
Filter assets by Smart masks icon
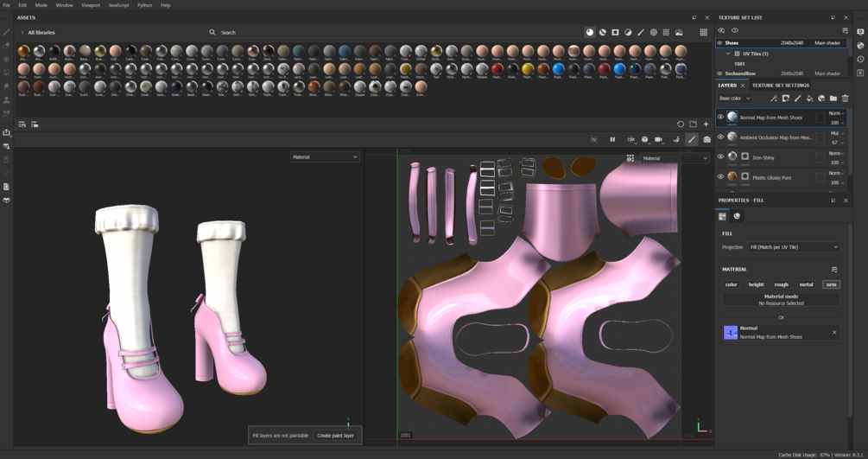(x=615, y=32)
